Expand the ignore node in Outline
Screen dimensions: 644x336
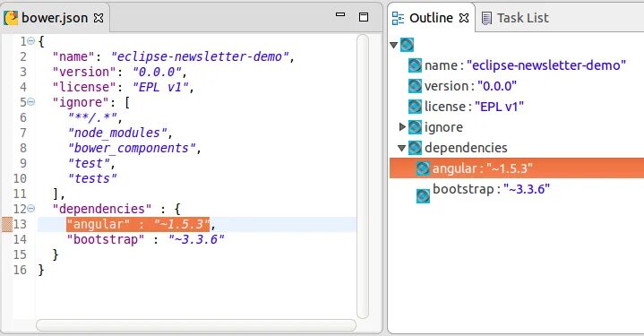[x=402, y=127]
